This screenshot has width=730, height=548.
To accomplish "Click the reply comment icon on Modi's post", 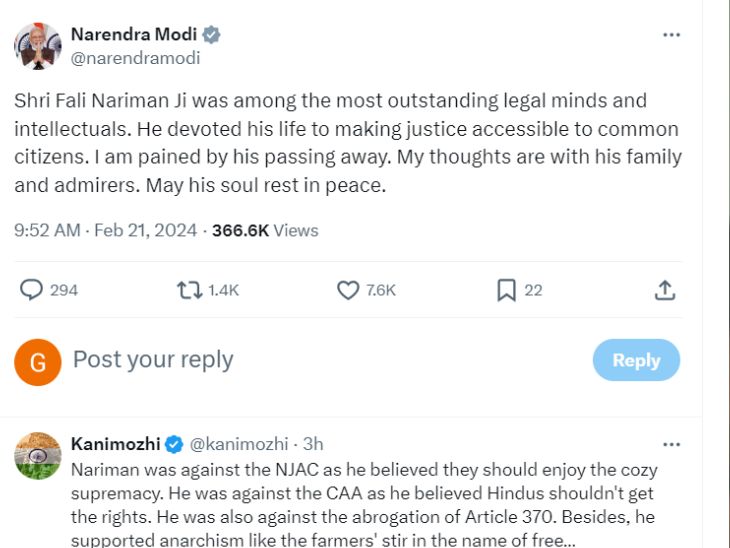I will (x=32, y=290).
